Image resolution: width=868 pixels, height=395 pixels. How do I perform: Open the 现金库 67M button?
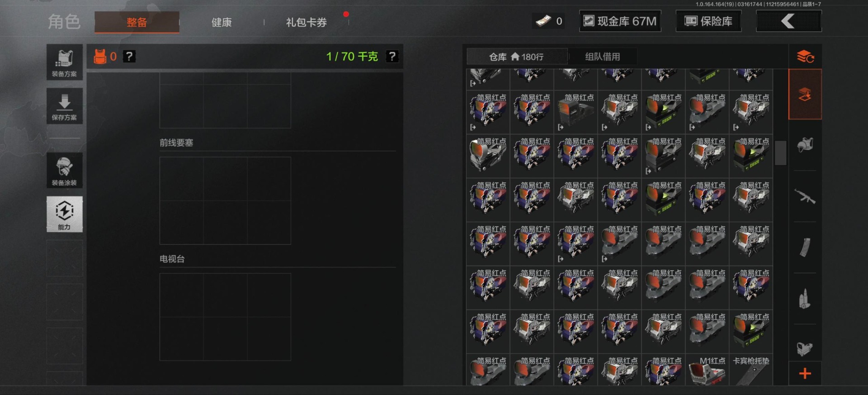(x=620, y=21)
